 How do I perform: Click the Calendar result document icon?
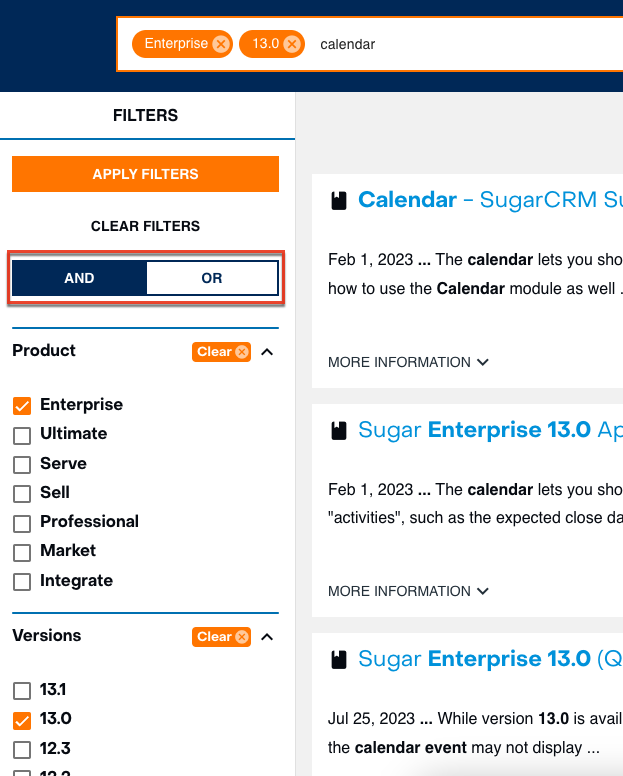click(x=339, y=201)
